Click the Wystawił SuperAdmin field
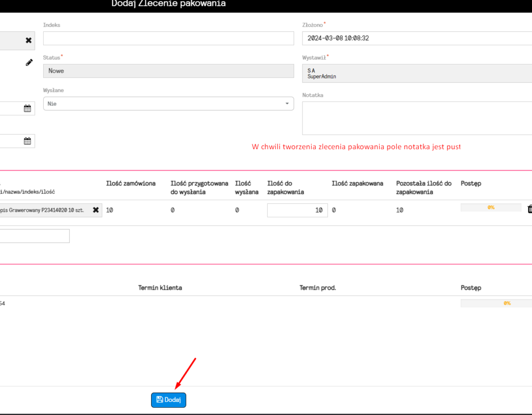The width and height of the screenshot is (532, 415). 417,73
